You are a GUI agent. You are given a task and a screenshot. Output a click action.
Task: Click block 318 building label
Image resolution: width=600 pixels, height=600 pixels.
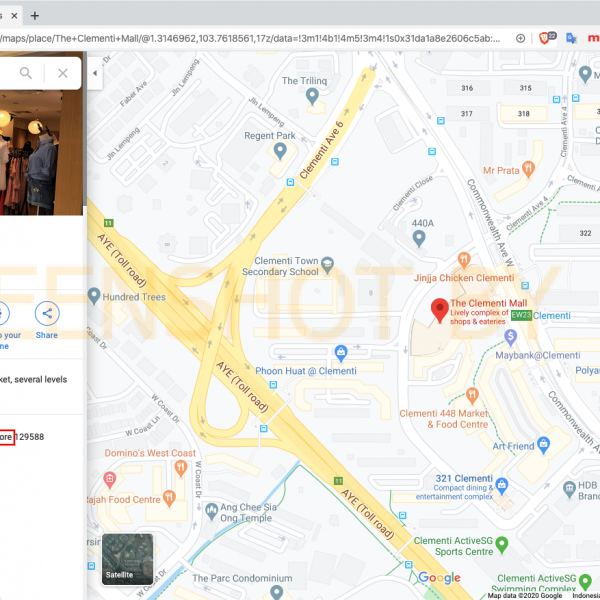(523, 114)
